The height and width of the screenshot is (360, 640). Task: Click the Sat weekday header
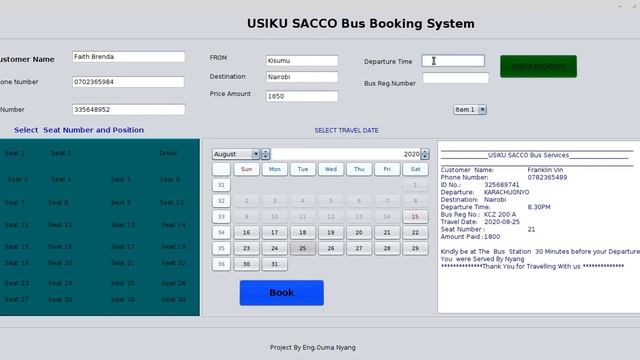point(415,169)
